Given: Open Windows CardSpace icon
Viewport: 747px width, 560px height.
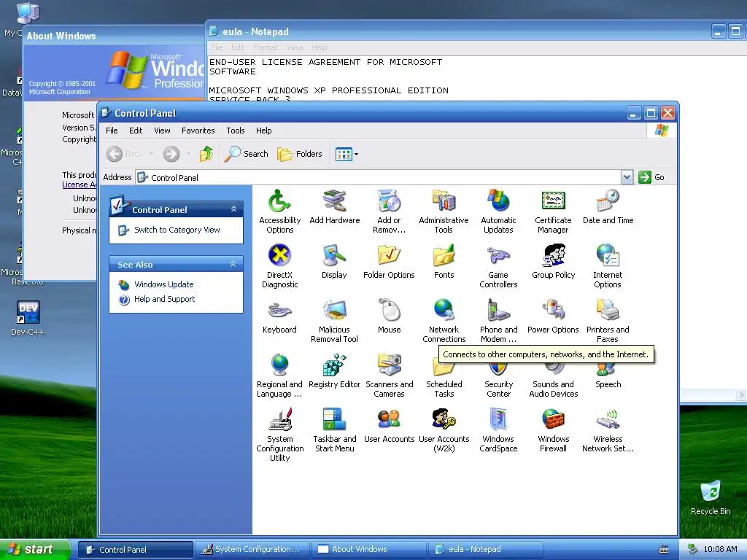Looking at the screenshot, I should 498,419.
